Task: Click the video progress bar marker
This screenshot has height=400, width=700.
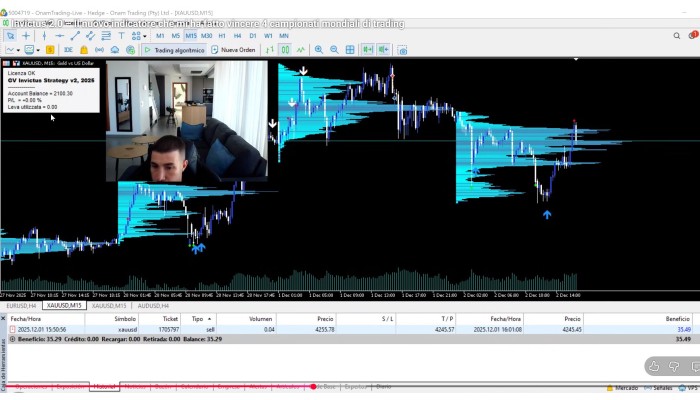Action: 313,386
